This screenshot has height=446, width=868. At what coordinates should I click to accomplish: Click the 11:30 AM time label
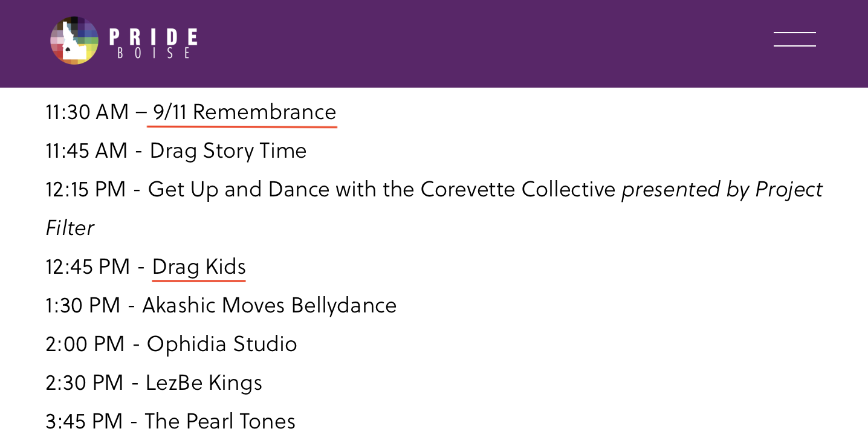87,112
